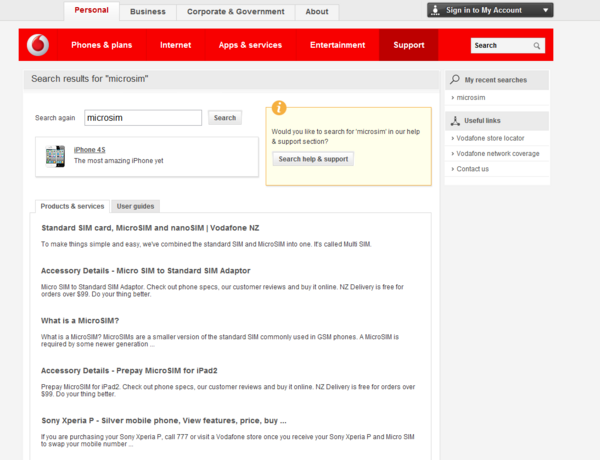Click the Vodafone logo icon
The width and height of the screenshot is (600, 460).
tap(38, 45)
